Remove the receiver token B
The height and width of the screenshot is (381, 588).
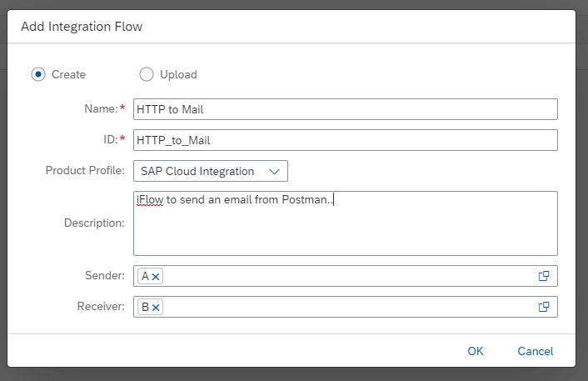point(156,308)
